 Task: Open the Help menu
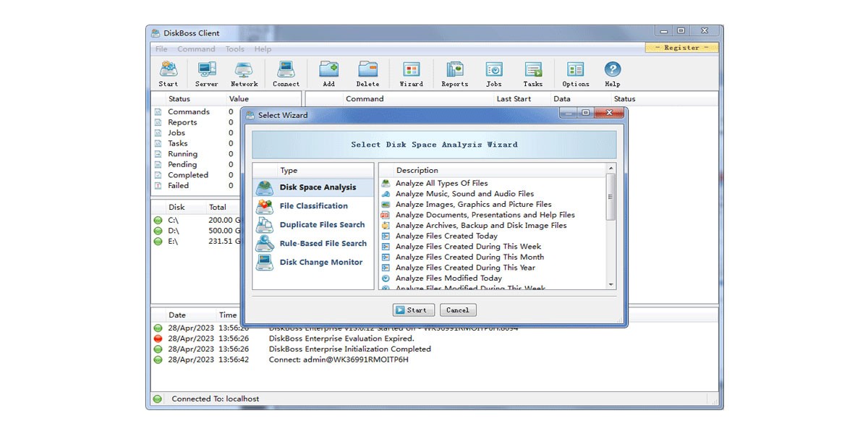click(x=263, y=49)
